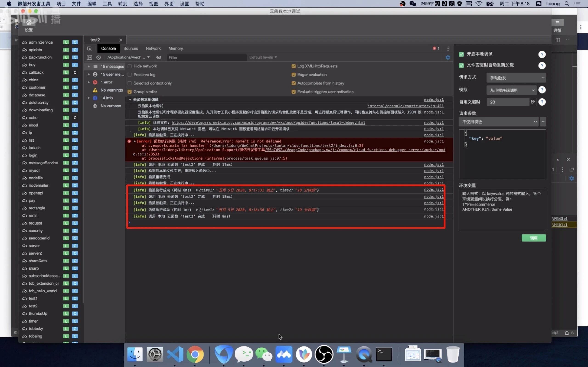Click the clear console icon
This screenshot has width=588, height=367.
coord(98,58)
